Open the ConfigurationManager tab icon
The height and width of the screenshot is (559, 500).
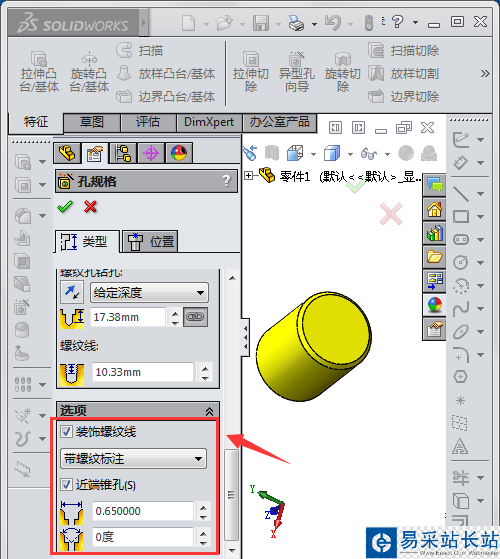(x=123, y=153)
